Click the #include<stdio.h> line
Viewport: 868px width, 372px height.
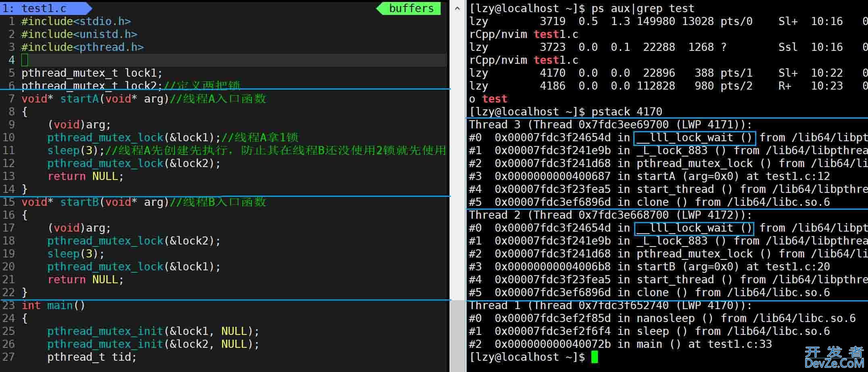point(76,21)
